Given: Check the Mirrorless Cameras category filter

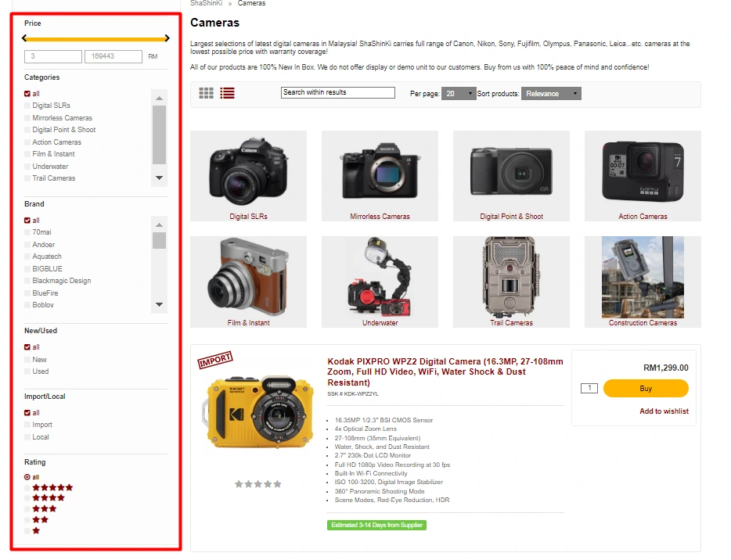Looking at the screenshot, I should (x=28, y=118).
